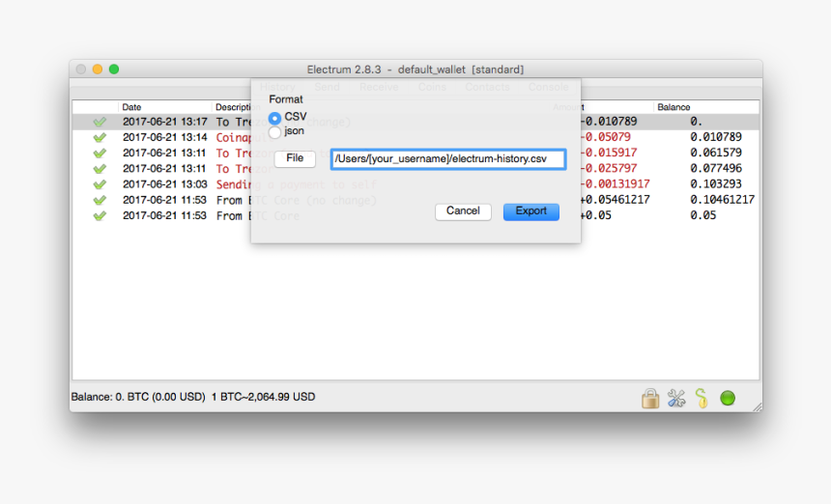Click the File button

295,158
